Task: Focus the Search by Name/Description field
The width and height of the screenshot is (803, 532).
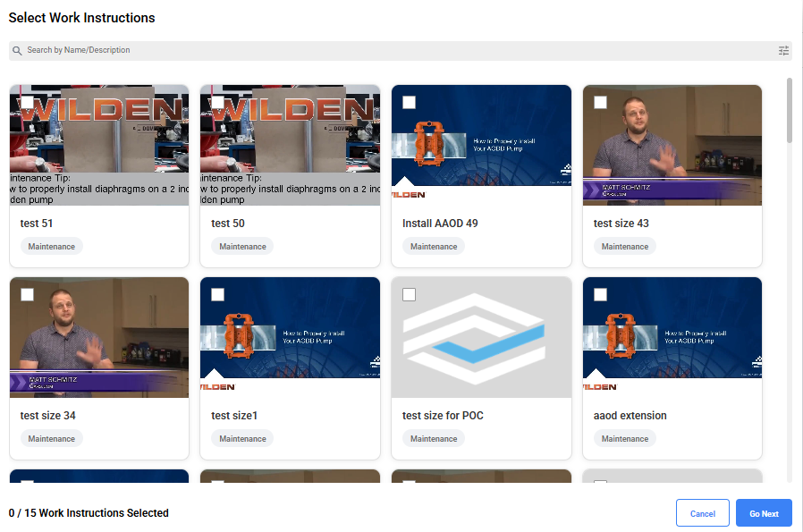Action: (393, 51)
